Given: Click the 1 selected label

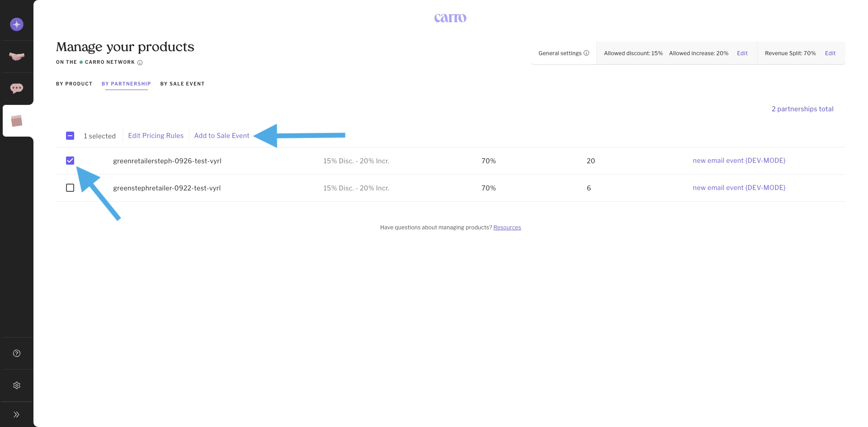Looking at the screenshot, I should [x=99, y=136].
